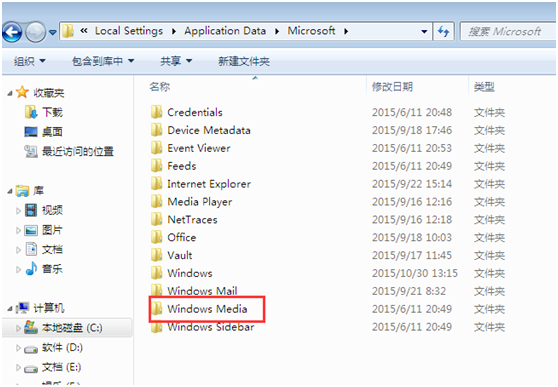Click the date 2015/9/21 8:32
Screen dimensions: 558x387
tap(409, 291)
